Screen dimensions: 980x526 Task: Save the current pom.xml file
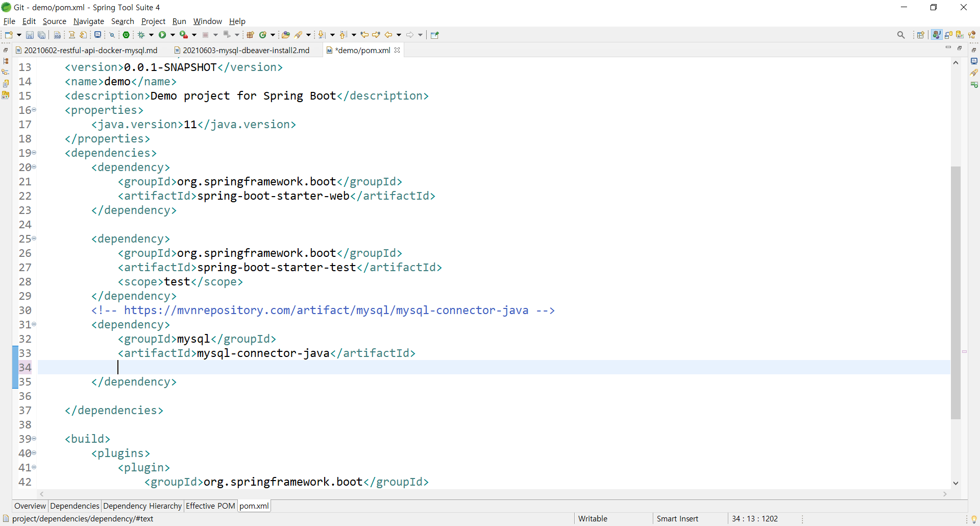coord(30,35)
